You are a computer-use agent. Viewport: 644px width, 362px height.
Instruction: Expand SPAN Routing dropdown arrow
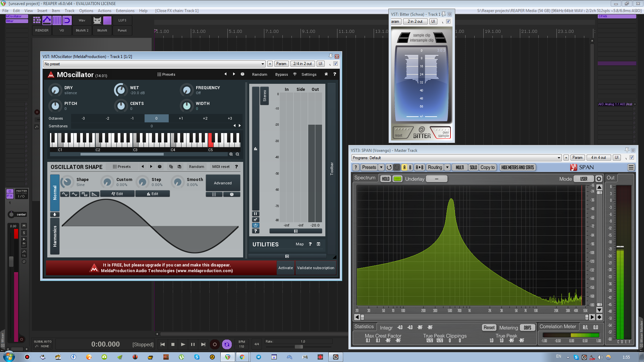click(x=447, y=167)
